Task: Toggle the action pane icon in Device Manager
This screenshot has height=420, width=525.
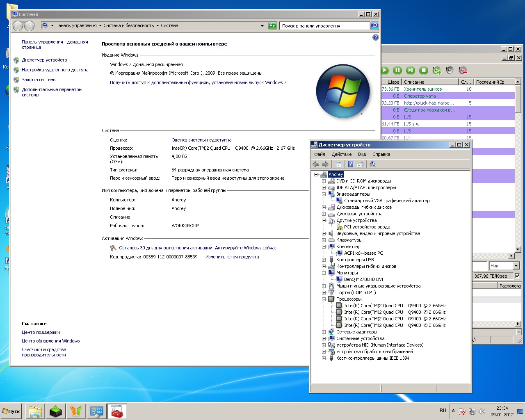Action: (x=360, y=164)
